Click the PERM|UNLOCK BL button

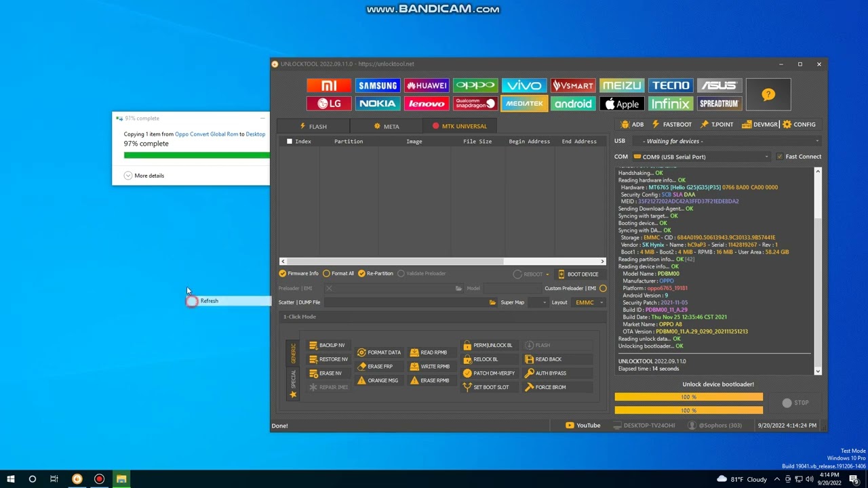488,346
